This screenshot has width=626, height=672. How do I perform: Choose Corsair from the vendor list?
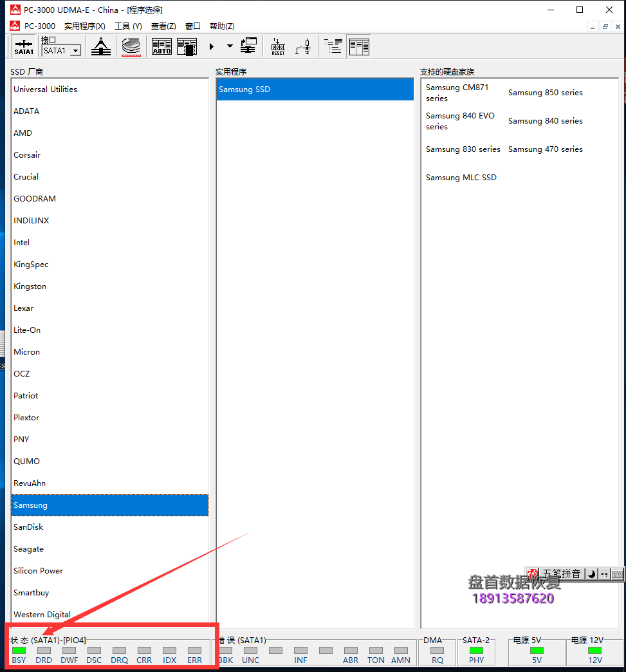110,154
